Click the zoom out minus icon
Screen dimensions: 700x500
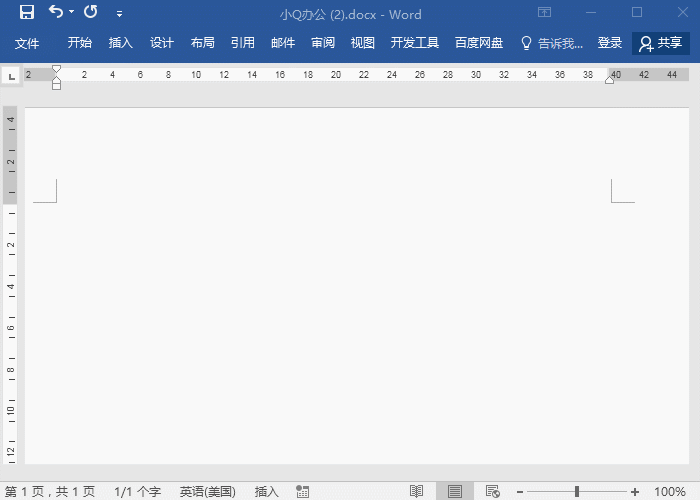coord(519,491)
